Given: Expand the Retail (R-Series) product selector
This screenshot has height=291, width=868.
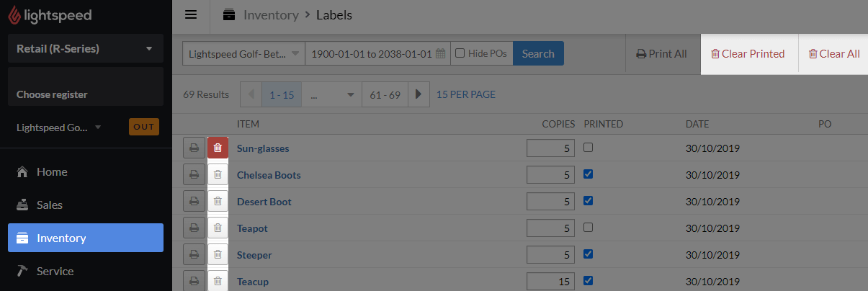Looking at the screenshot, I should pos(86,49).
